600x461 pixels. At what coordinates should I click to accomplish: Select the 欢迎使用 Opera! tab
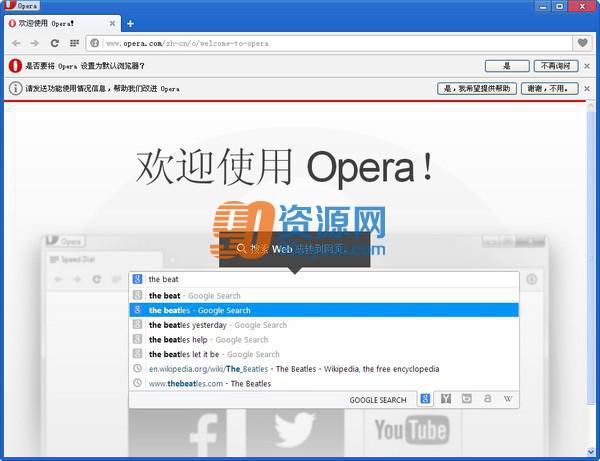click(63, 23)
